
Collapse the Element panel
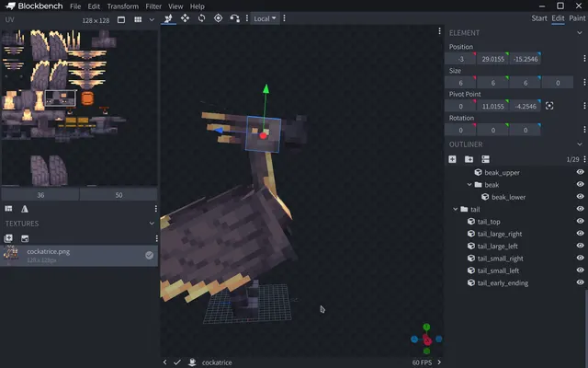[580, 33]
